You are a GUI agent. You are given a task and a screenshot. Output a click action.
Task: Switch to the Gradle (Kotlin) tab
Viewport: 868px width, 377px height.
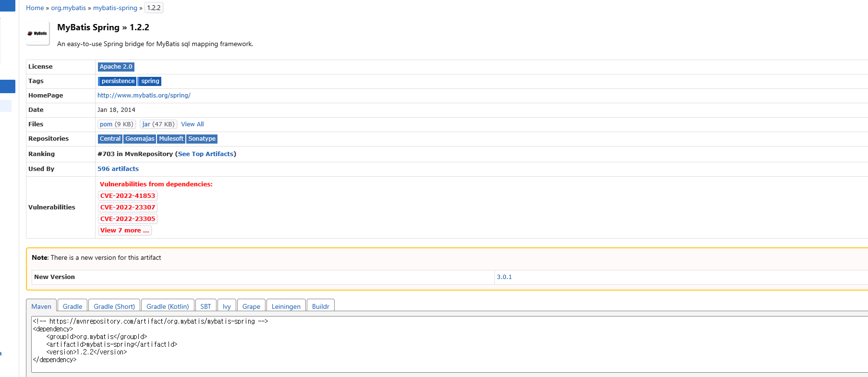coord(168,306)
